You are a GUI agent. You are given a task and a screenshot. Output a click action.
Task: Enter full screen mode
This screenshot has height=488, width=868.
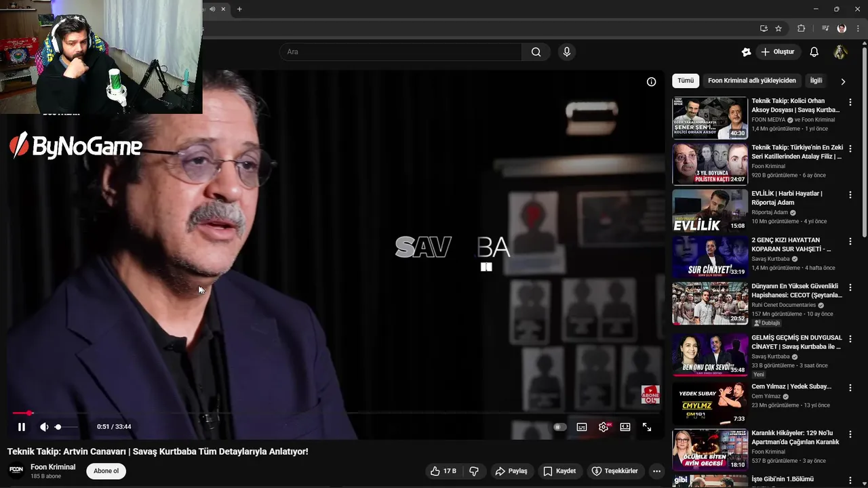(647, 427)
